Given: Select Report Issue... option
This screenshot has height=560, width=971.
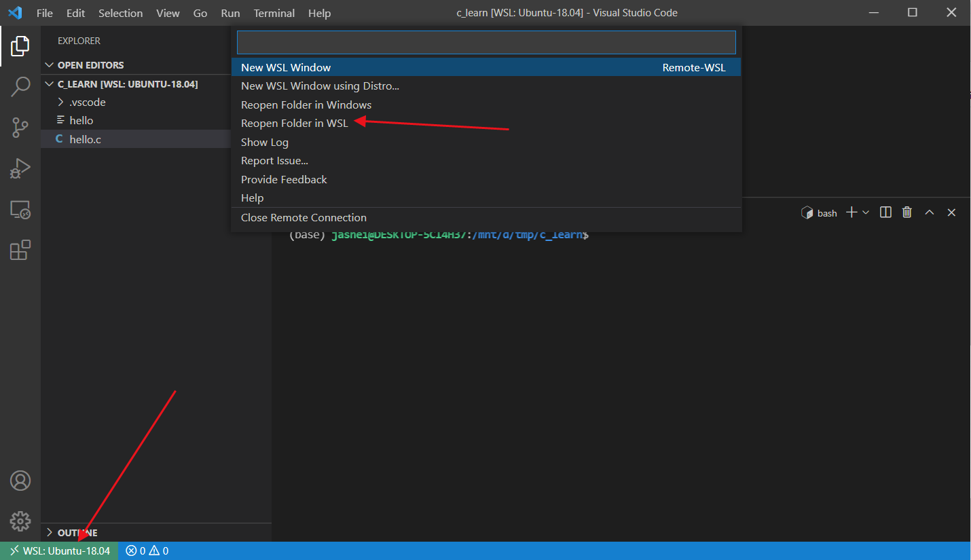Looking at the screenshot, I should click(x=486, y=160).
